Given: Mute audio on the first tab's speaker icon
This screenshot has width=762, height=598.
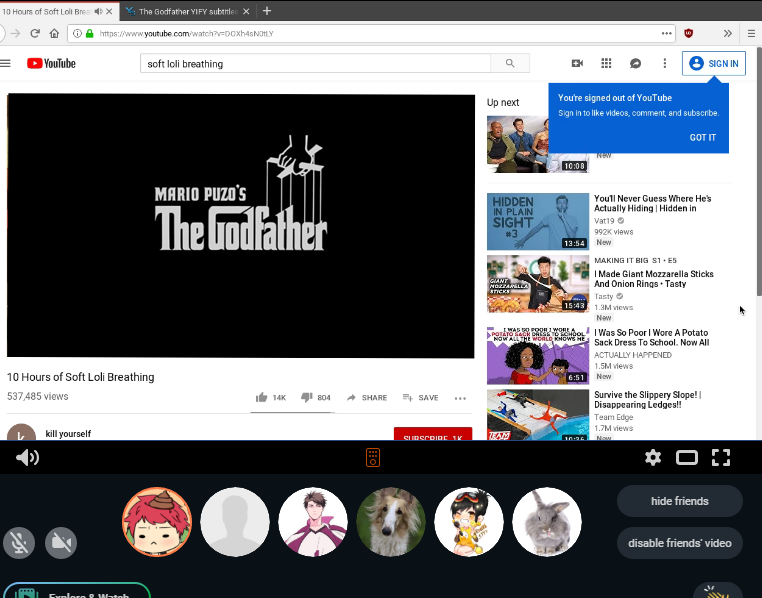Looking at the screenshot, I should point(99,11).
